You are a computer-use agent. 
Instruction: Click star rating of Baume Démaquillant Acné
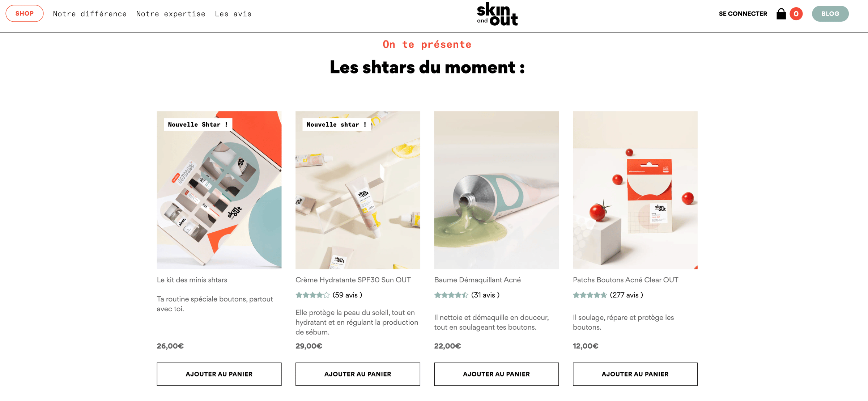point(451,295)
